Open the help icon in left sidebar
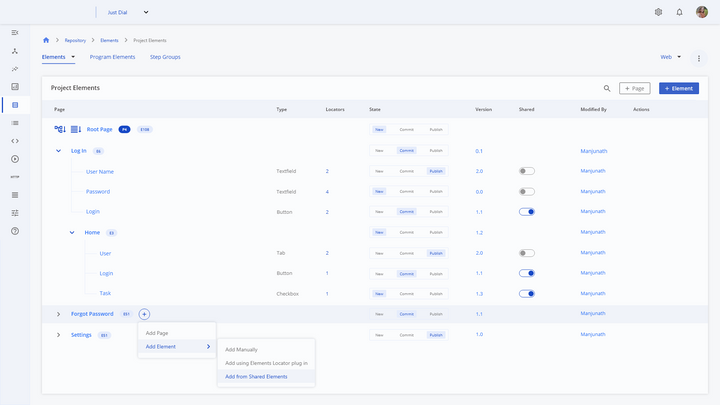The height and width of the screenshot is (405, 720). [x=15, y=231]
